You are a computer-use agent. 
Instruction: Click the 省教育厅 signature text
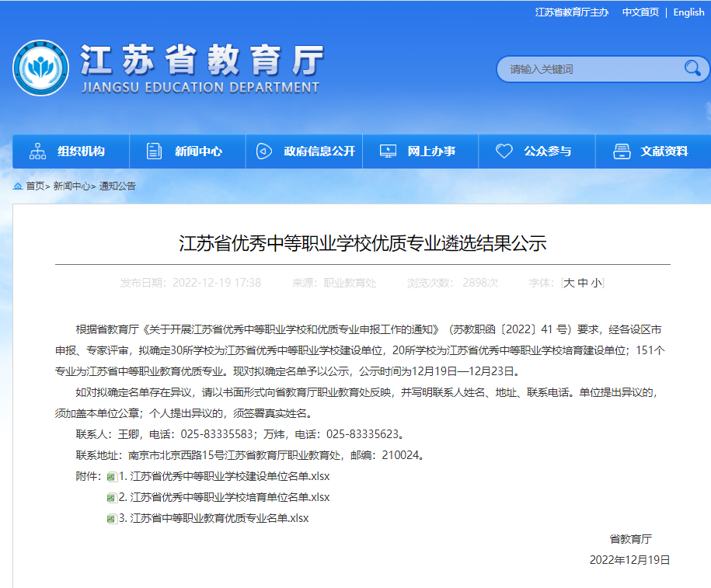[631, 539]
